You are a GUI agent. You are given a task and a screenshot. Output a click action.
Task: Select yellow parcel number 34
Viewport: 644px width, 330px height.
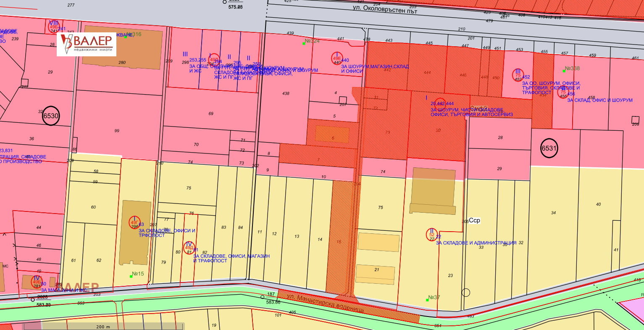(x=553, y=213)
